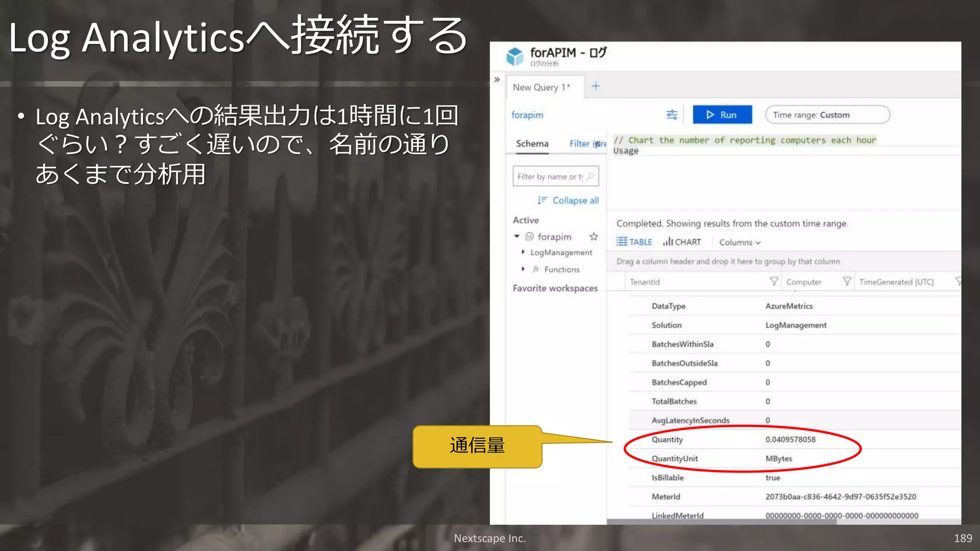This screenshot has width=980, height=551.
Task: Select the Solution row label
Action: point(667,325)
